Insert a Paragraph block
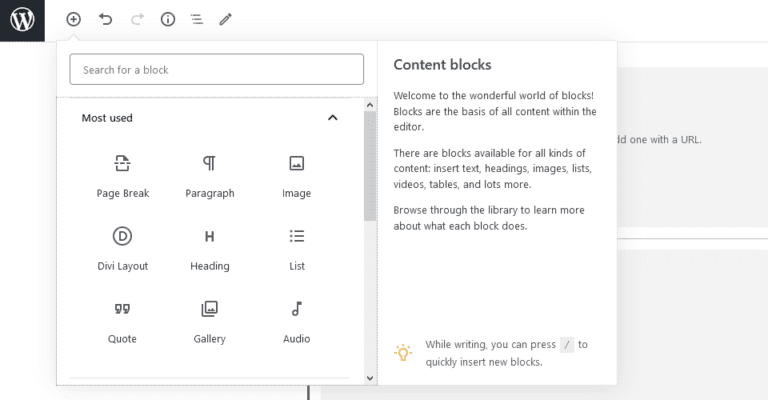The image size is (768, 400). [x=210, y=176]
